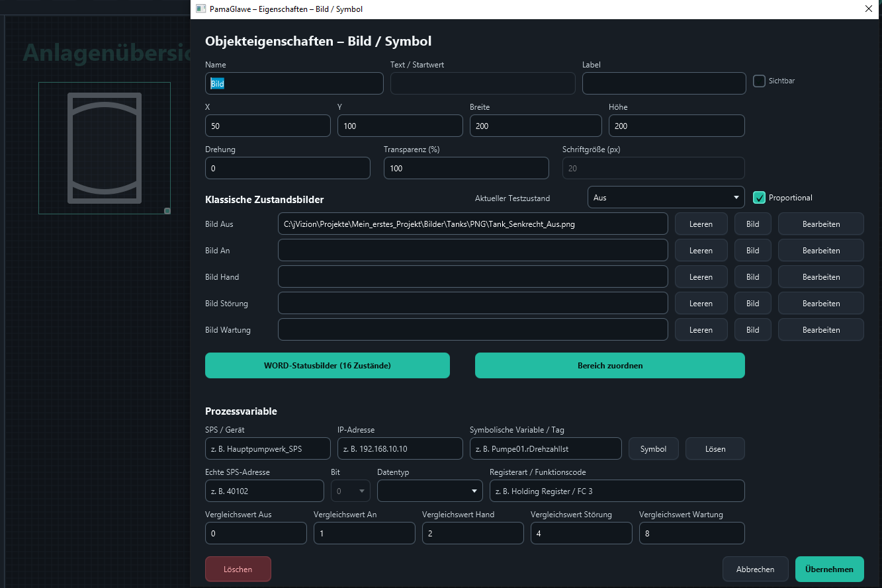Click the Vergleichswert Hand field
The height and width of the screenshot is (588, 882).
click(473, 533)
